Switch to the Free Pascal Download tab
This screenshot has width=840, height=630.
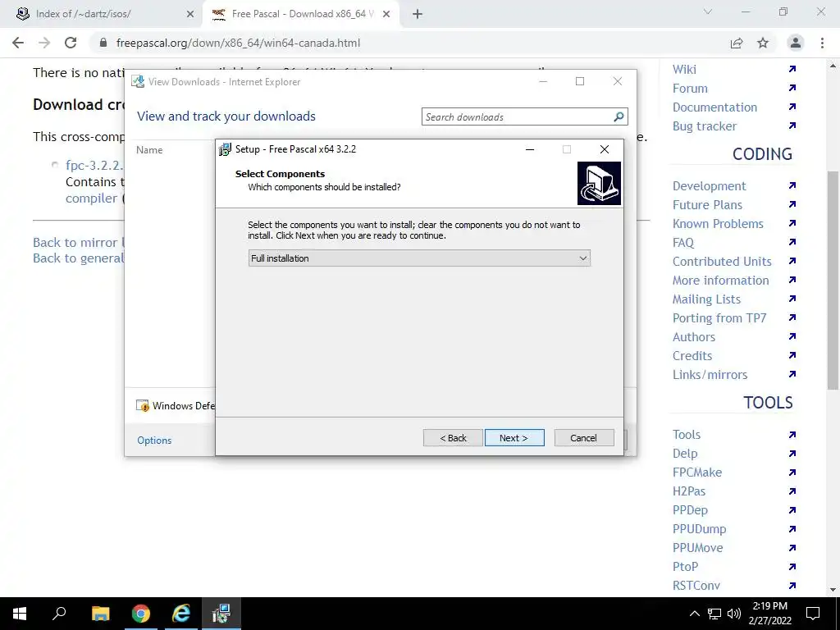click(x=303, y=14)
